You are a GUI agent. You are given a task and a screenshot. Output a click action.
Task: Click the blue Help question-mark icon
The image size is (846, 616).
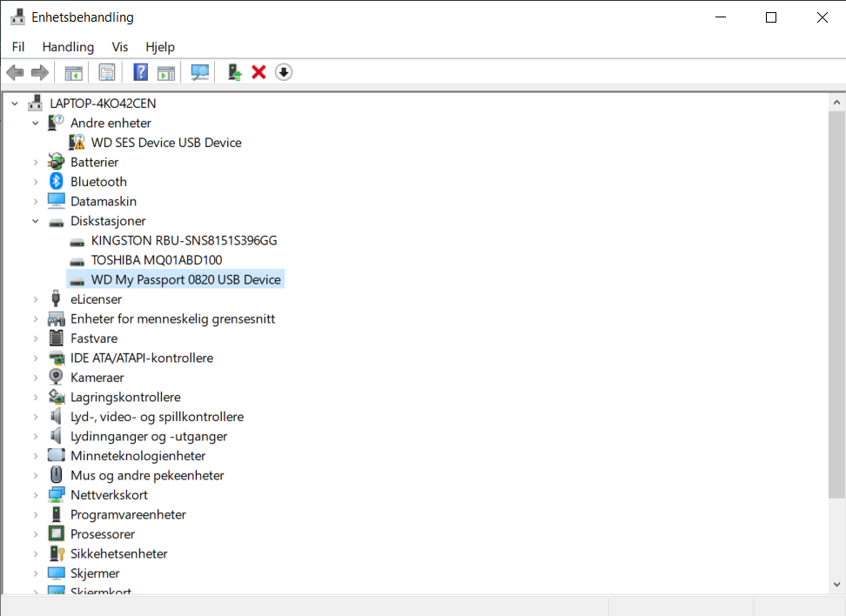[x=140, y=72]
